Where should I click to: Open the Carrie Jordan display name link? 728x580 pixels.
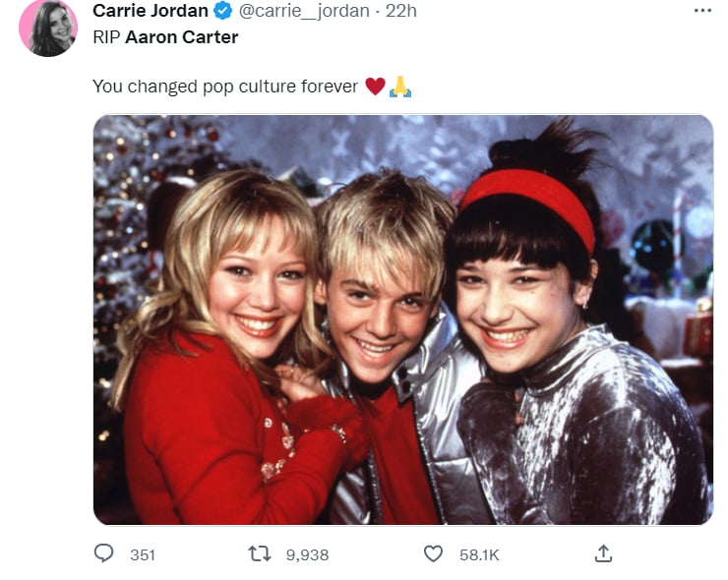click(x=150, y=10)
